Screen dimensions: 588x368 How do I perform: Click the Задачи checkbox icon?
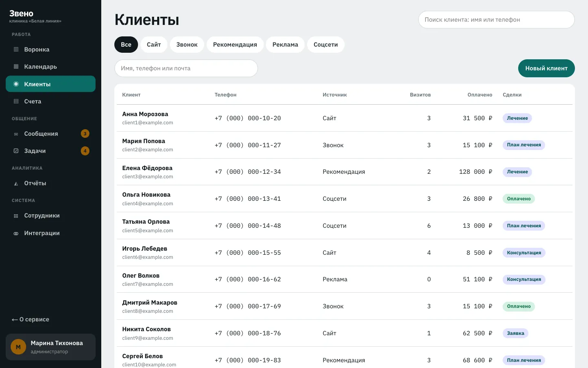[16, 151]
